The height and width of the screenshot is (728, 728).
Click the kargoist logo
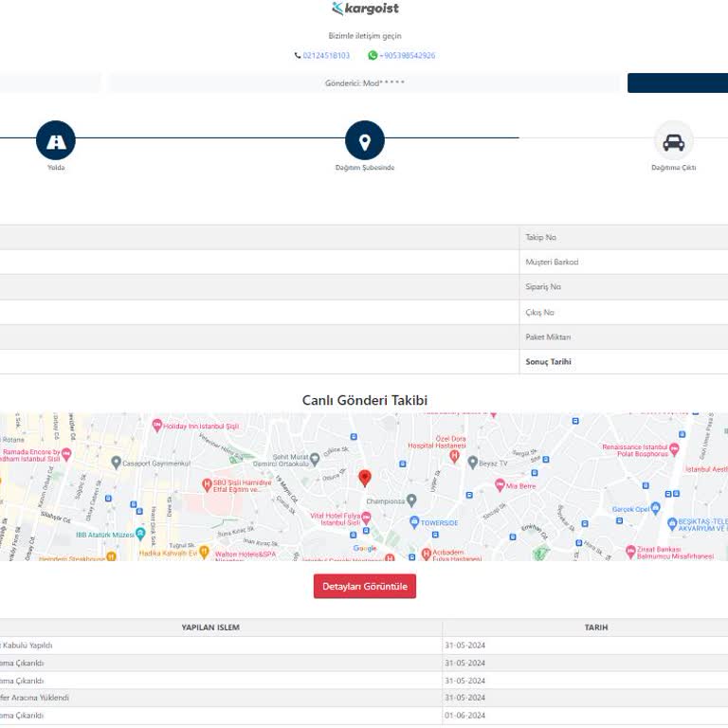[x=365, y=9]
